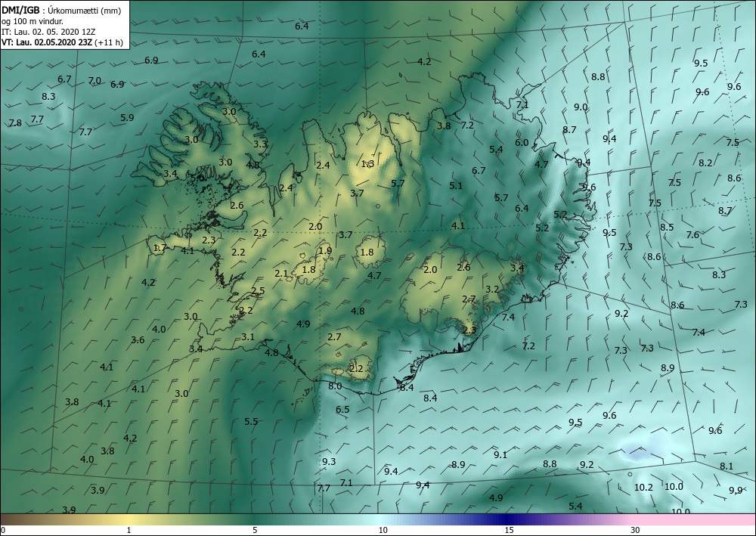Screen dimensions: 756x536
Task: Click the 3.1 value on the map
Action: click(248, 337)
